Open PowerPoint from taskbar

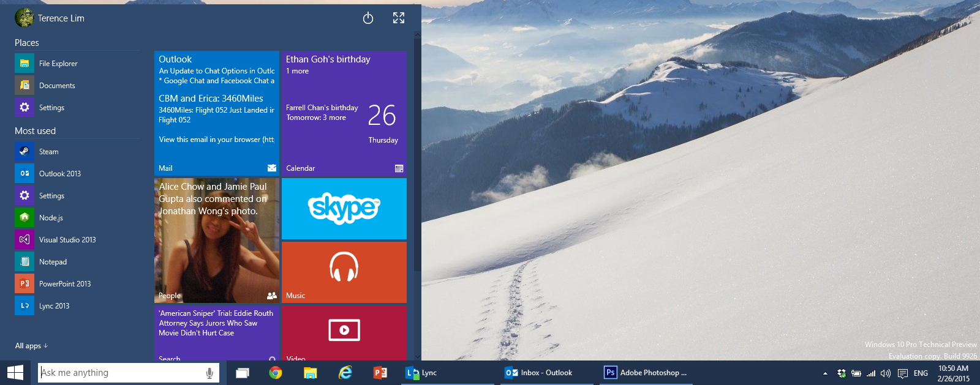tap(380, 373)
